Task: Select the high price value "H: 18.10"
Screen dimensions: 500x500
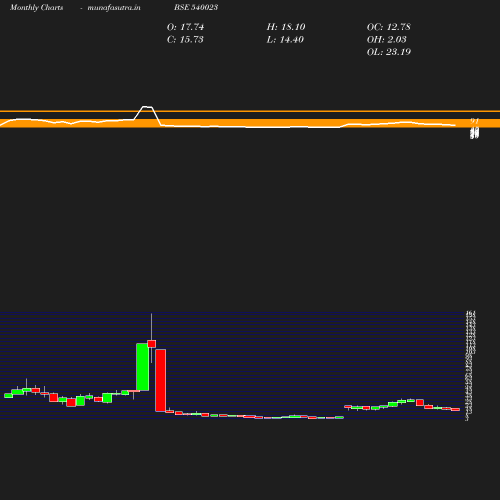Action: (x=286, y=27)
